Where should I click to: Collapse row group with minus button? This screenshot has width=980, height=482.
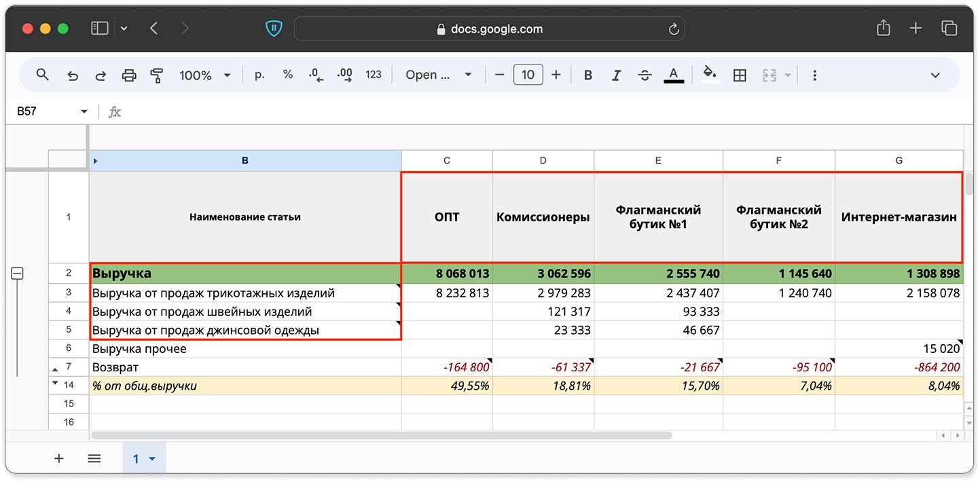17,273
